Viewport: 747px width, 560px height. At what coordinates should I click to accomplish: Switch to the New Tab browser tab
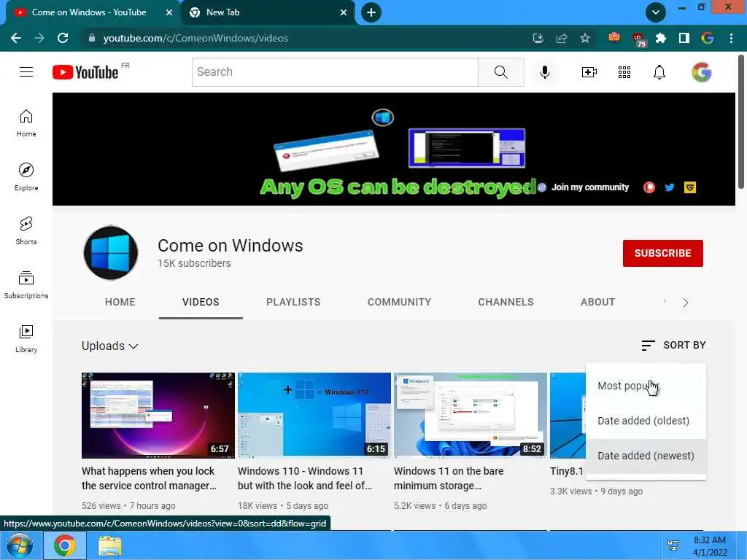267,13
